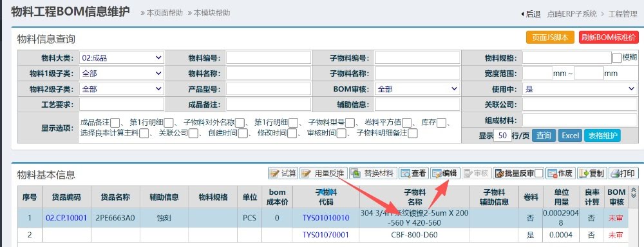This screenshot has width=644, height=247.
Task: Enable the 关联公司 display option checkbox
Action: pyautogui.click(x=193, y=133)
